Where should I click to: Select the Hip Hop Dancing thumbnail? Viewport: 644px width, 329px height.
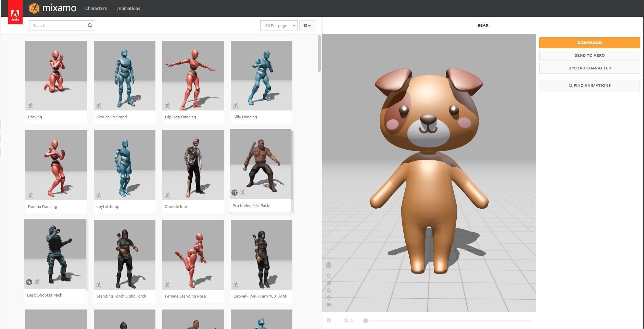tap(193, 76)
